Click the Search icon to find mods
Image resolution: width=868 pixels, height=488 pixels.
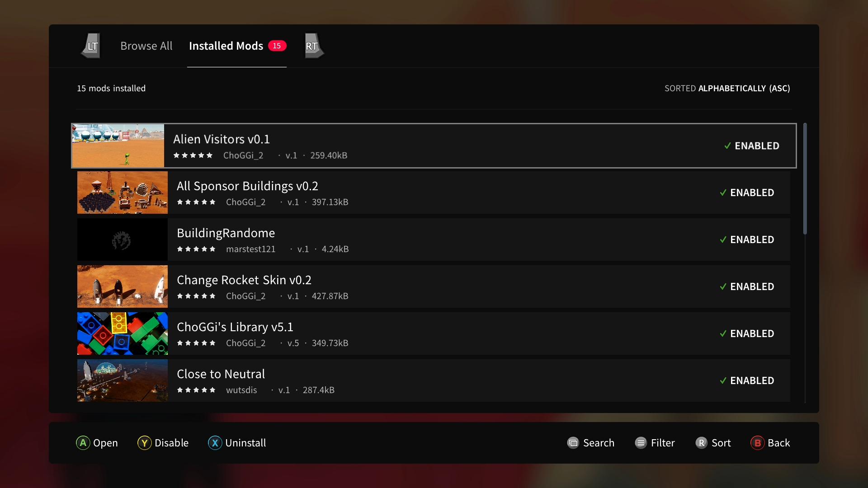573,442
